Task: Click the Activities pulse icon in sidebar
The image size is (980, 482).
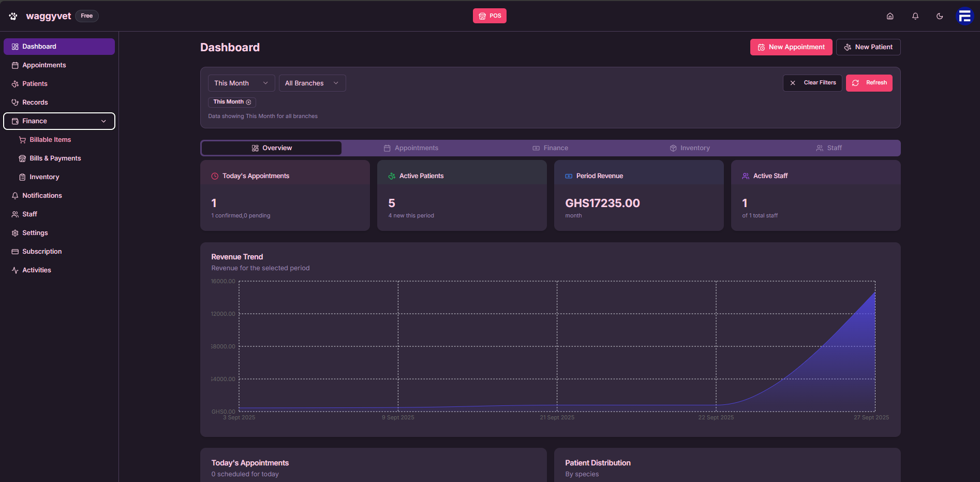Action: 15,270
